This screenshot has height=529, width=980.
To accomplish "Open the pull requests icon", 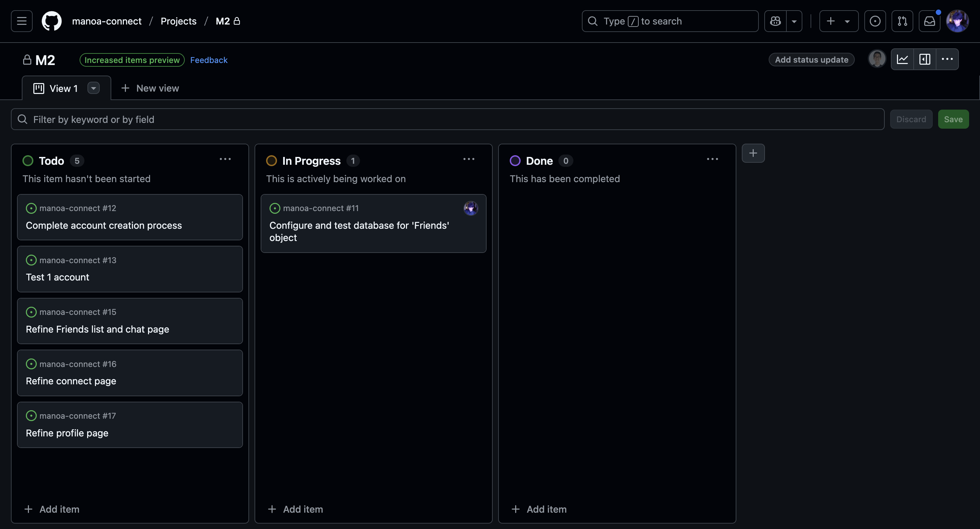I will [902, 21].
